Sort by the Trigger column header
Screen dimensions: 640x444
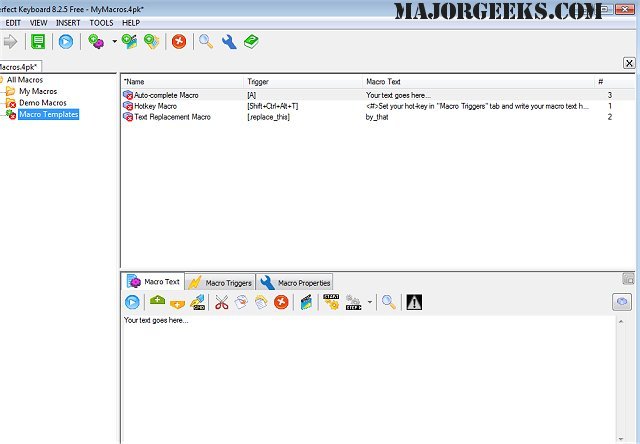(303, 82)
